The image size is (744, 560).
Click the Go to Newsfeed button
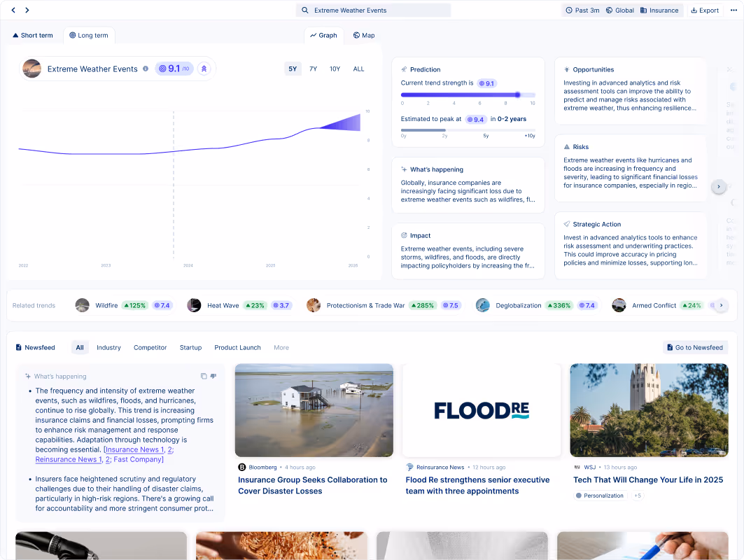(695, 347)
